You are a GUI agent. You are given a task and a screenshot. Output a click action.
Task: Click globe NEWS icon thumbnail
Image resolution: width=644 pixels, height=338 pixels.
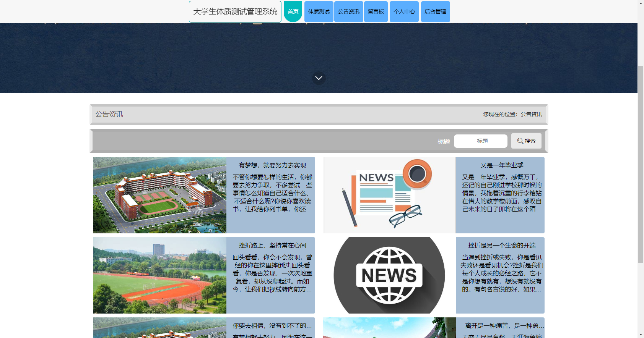click(389, 275)
